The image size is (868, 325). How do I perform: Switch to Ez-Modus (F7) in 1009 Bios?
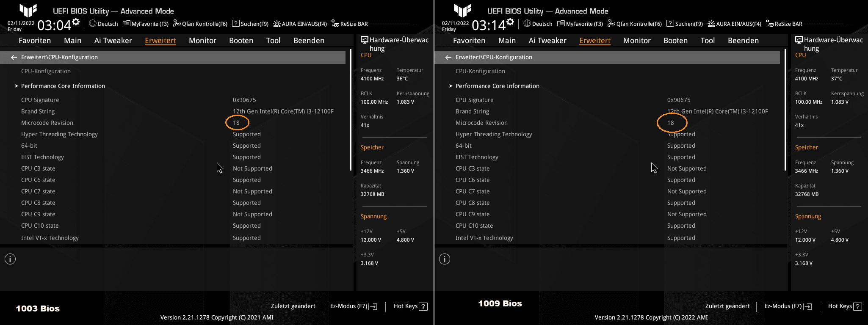click(x=788, y=306)
